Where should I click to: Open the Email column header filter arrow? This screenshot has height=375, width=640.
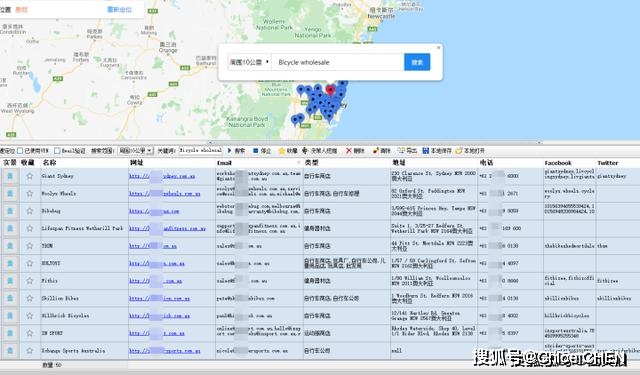[298, 163]
